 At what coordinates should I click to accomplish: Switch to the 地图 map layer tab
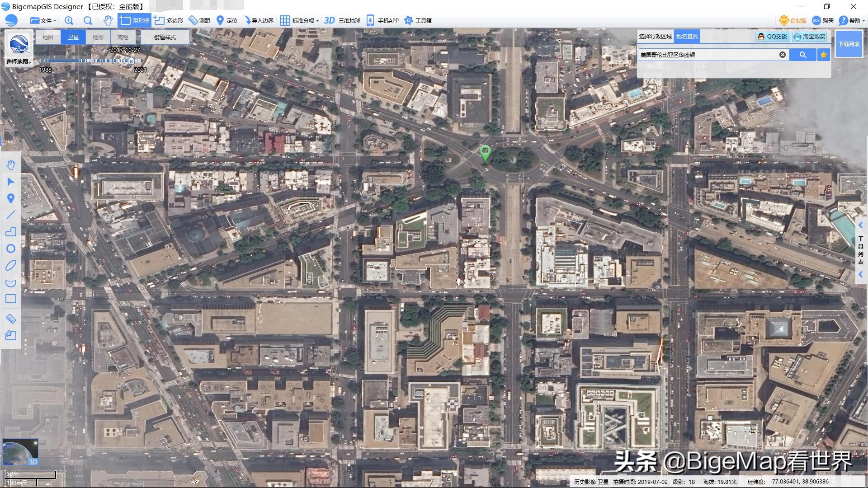(48, 37)
